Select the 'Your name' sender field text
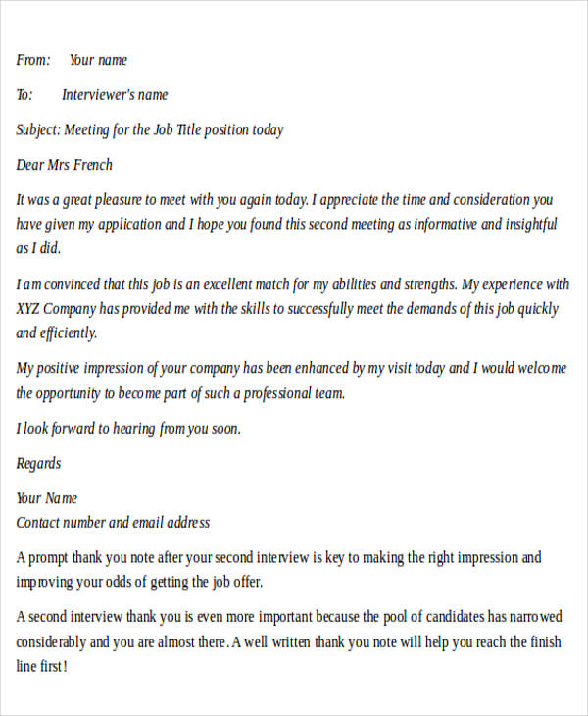The image size is (588, 716). click(98, 60)
